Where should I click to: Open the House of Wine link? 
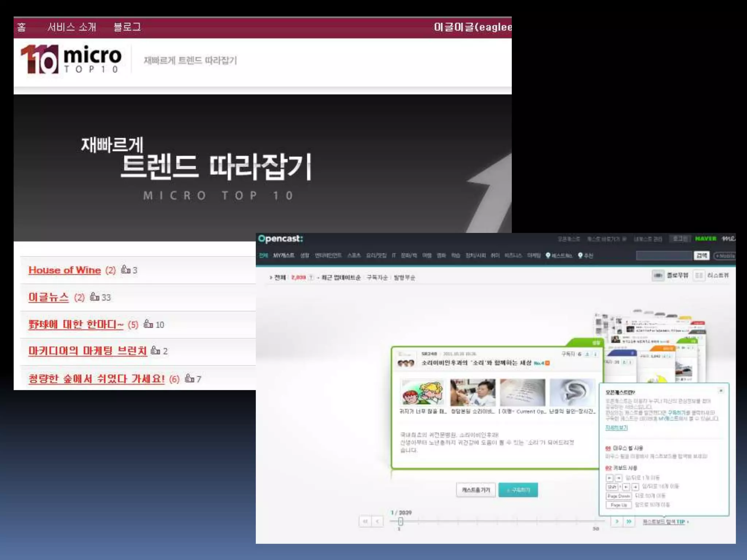(x=65, y=270)
